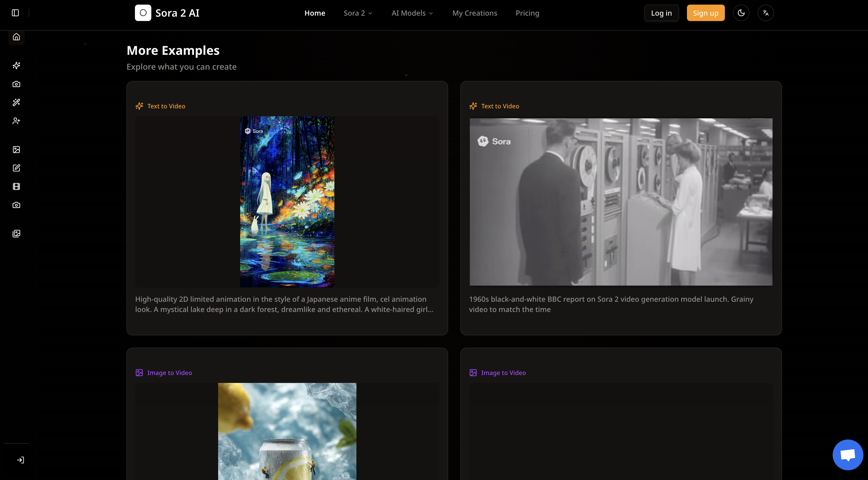Play the black-and-white BBC report video
This screenshot has width=868, height=480.
click(x=621, y=202)
